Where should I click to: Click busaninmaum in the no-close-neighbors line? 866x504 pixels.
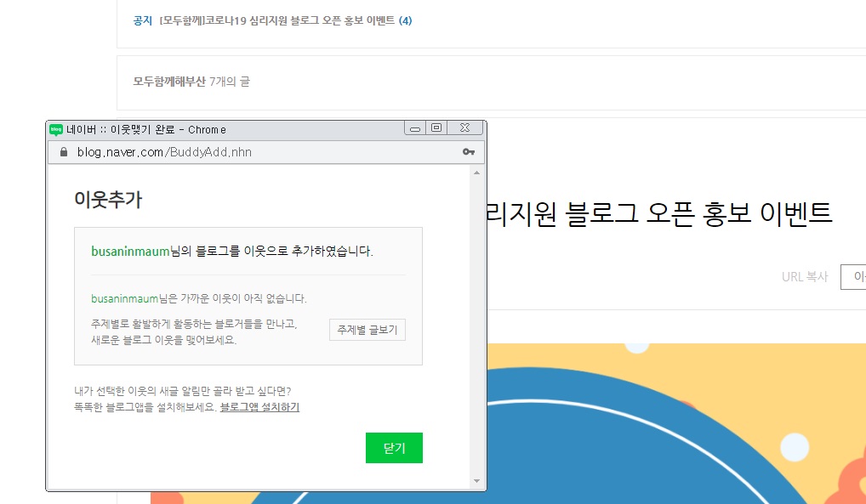(x=124, y=298)
